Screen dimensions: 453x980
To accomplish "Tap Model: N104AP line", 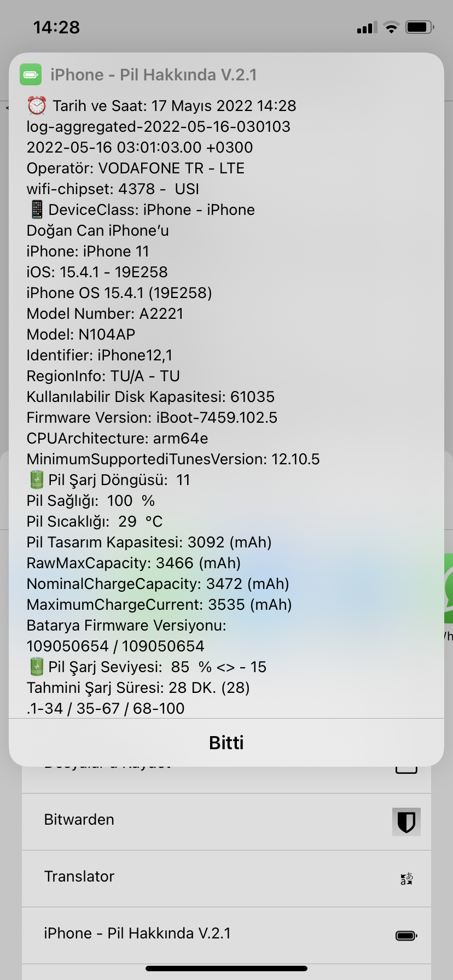I will [81, 334].
